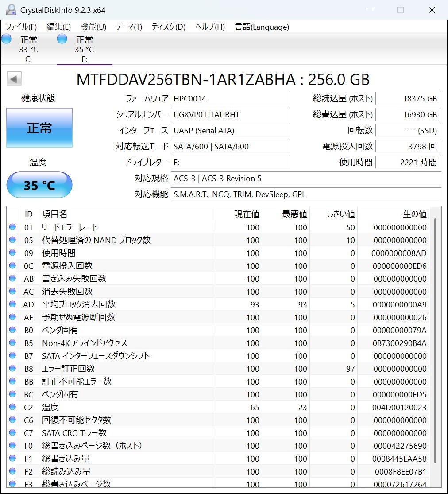Click the 現在値 column header
Image resolution: width=448 pixels, height=494 pixels.
(x=238, y=214)
